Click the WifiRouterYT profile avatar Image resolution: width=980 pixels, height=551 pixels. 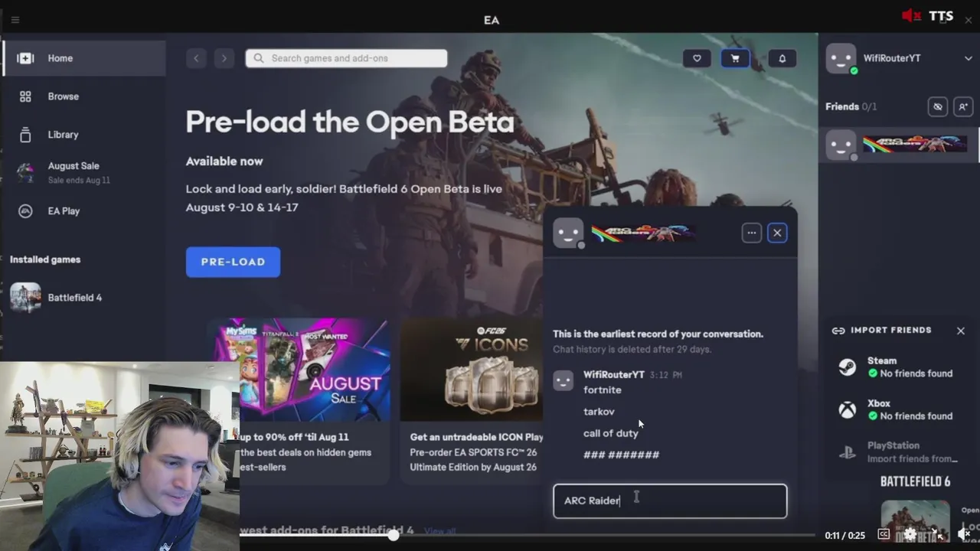point(841,58)
